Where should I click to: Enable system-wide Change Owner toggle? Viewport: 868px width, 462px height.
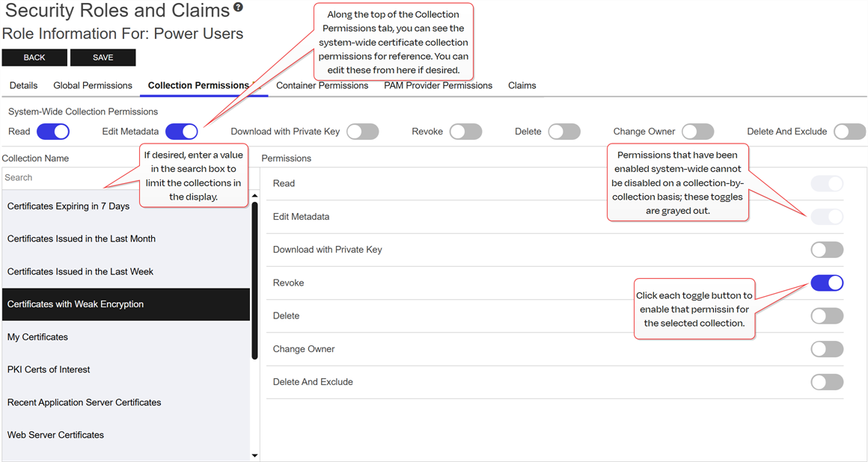[698, 132]
